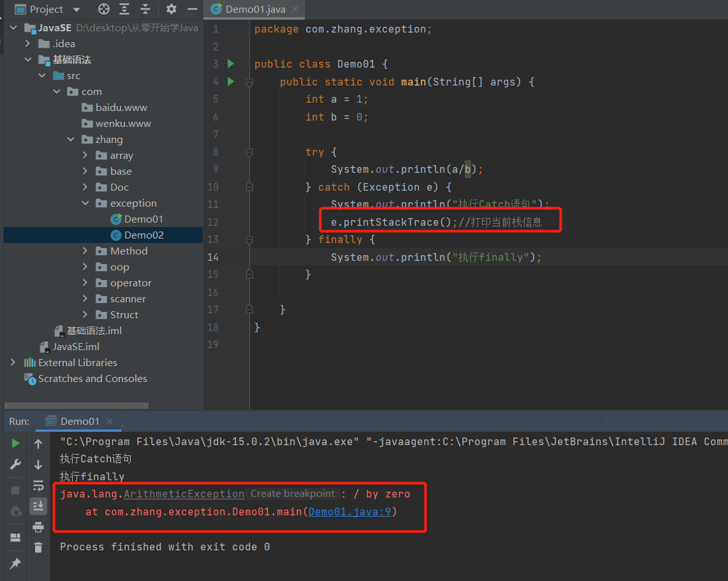Fold the try block at line 8 gutter
Viewport: 728px width, 581px height.
249,152
